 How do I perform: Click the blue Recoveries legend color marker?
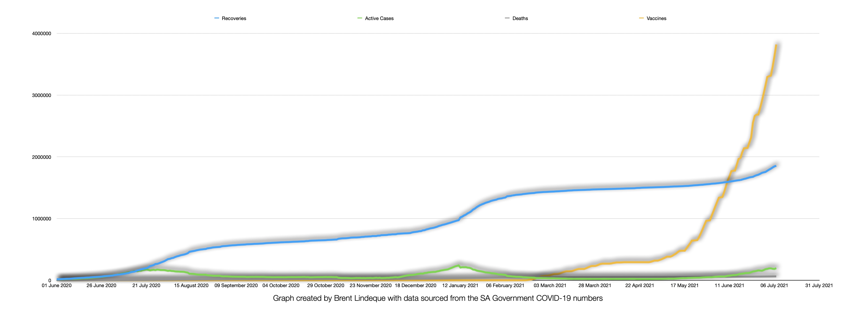(217, 18)
